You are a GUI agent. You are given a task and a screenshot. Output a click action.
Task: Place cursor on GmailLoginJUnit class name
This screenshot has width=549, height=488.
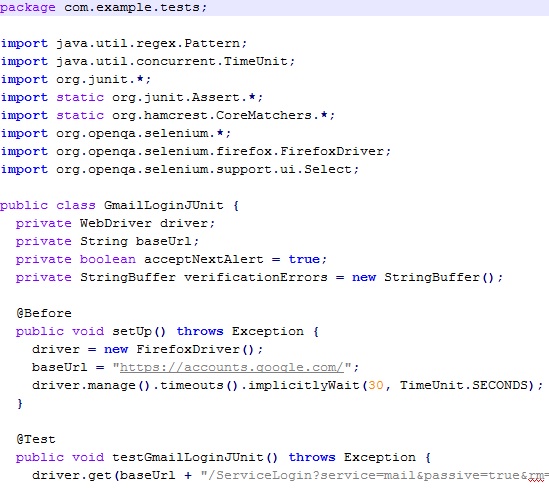[x=164, y=205]
